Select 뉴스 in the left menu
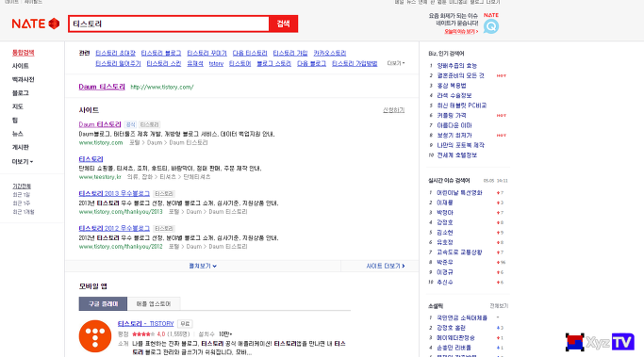Viewport: 644px width, 357px height. [x=18, y=134]
